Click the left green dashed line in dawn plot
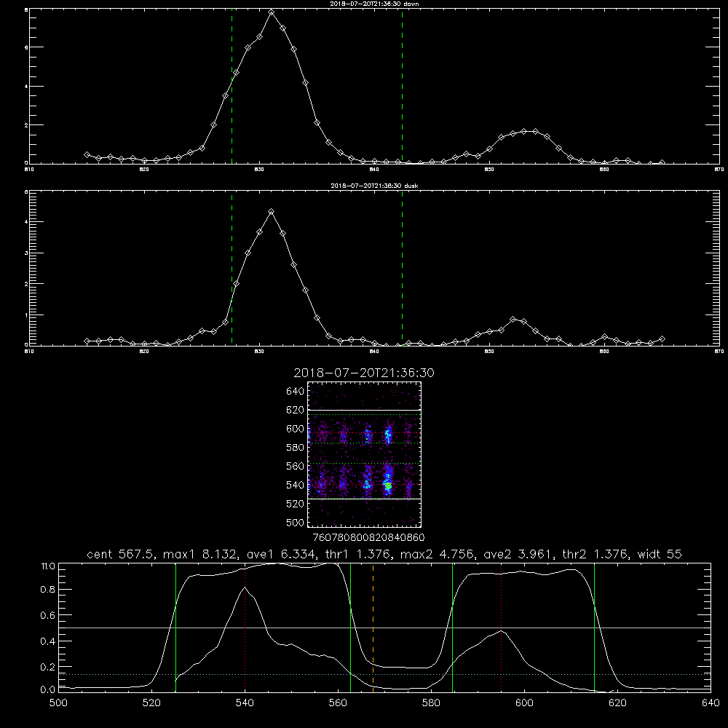This screenshot has width=728, height=728. pyautogui.click(x=232, y=87)
